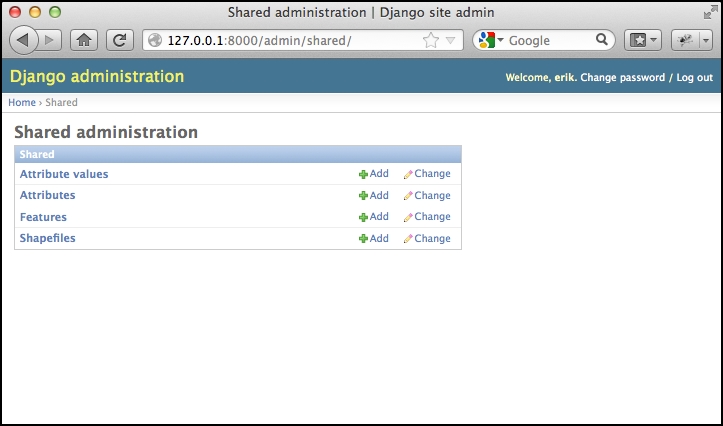Click the search magnifier icon
The width and height of the screenshot is (723, 426).
pos(602,40)
